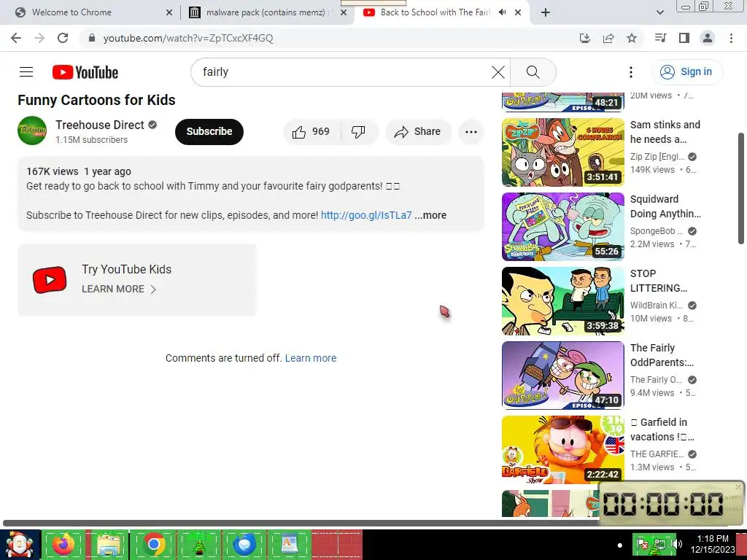Open the Santa start button
The height and width of the screenshot is (560, 747).
pyautogui.click(x=20, y=545)
